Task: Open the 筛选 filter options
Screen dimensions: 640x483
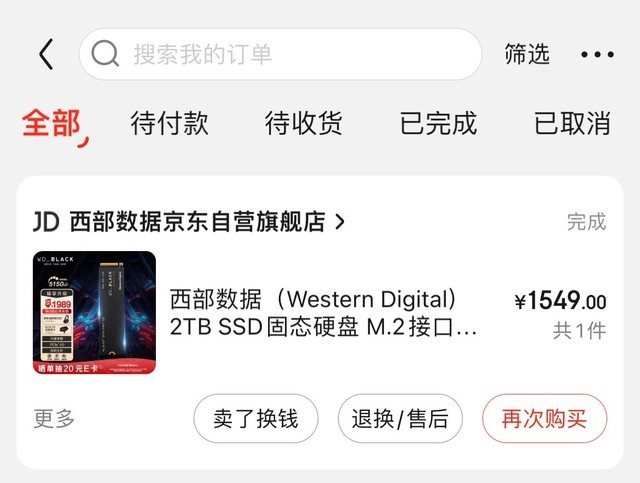Action: [527, 54]
